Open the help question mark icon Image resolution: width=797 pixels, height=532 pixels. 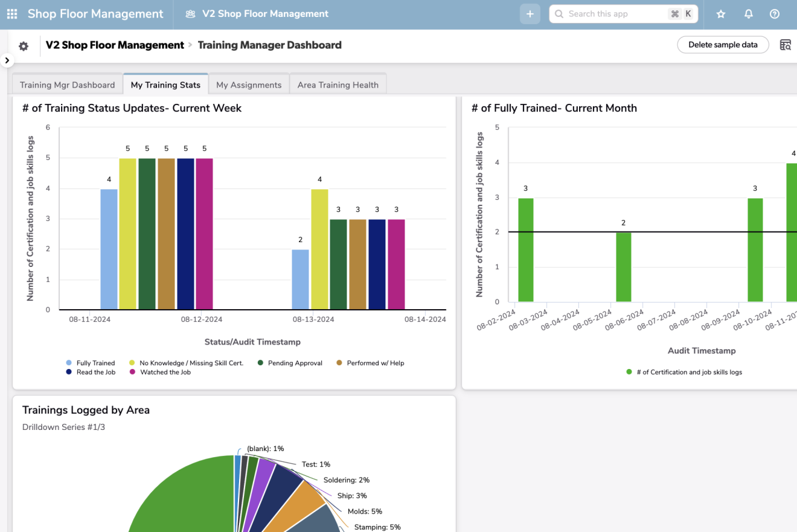775,14
